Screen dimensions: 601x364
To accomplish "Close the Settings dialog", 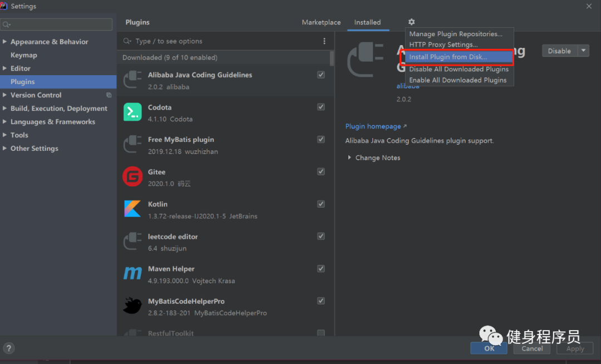I will point(589,6).
